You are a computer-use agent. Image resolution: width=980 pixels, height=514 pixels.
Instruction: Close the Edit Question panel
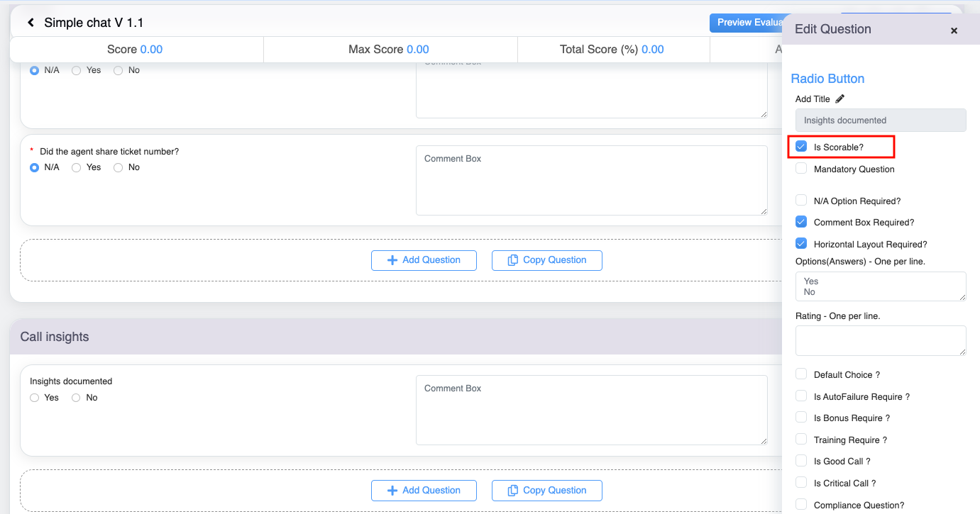point(954,30)
